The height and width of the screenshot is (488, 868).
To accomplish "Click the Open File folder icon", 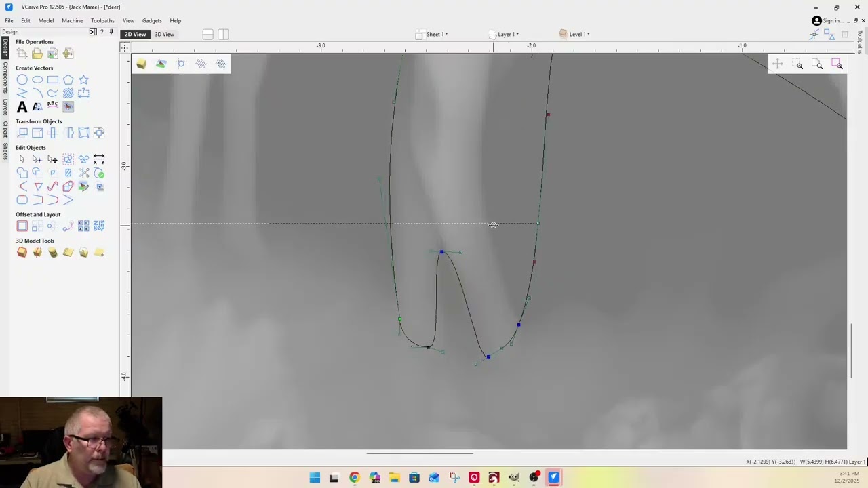I will (x=37, y=54).
